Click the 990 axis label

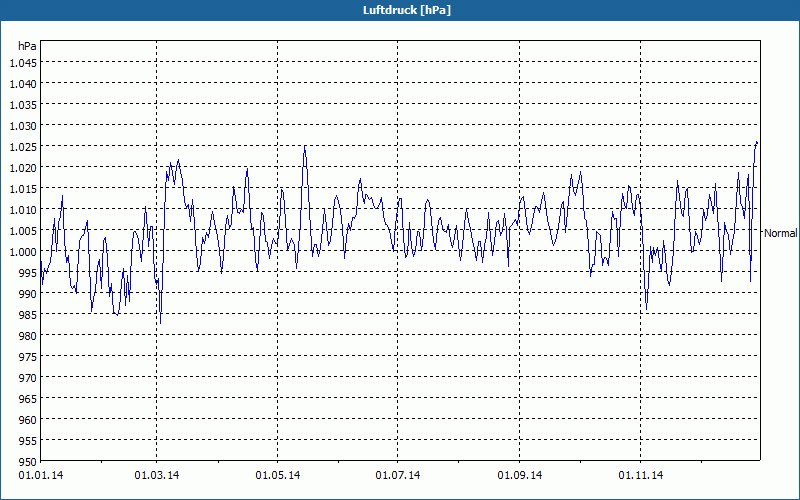(28, 293)
